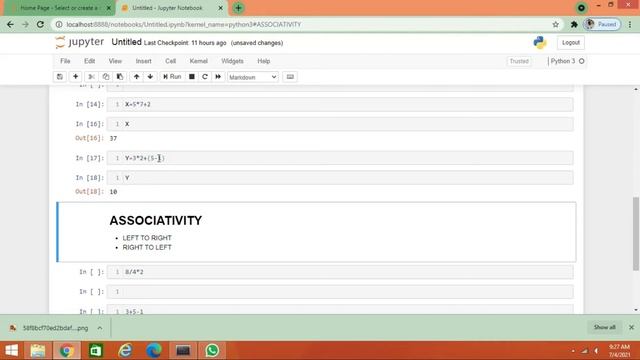Open the Widgets menu
Screen dimensions: 640x360
pyautogui.click(x=232, y=61)
